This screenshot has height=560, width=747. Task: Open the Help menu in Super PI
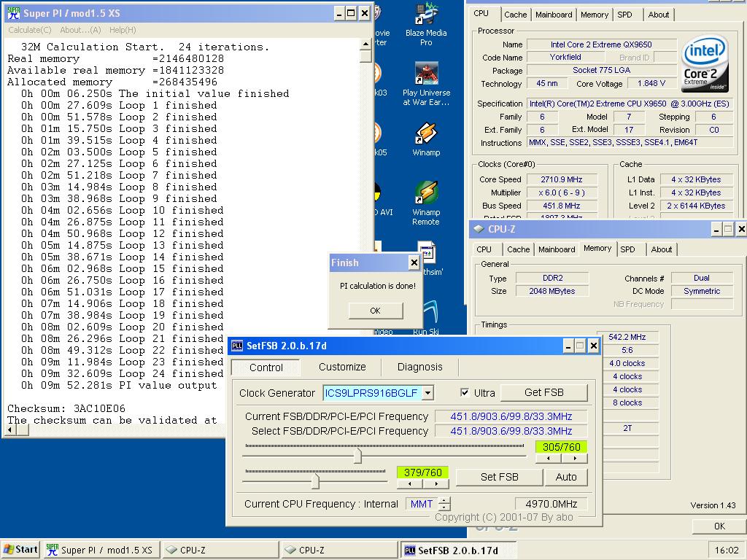[x=123, y=30]
